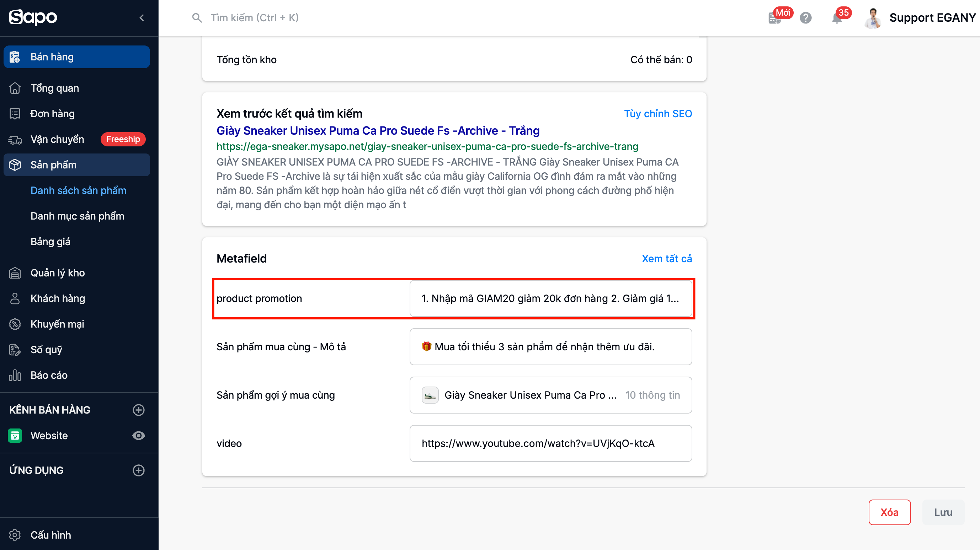Open Vận chuyển truck icon
The width and height of the screenshot is (980, 550).
15,140
